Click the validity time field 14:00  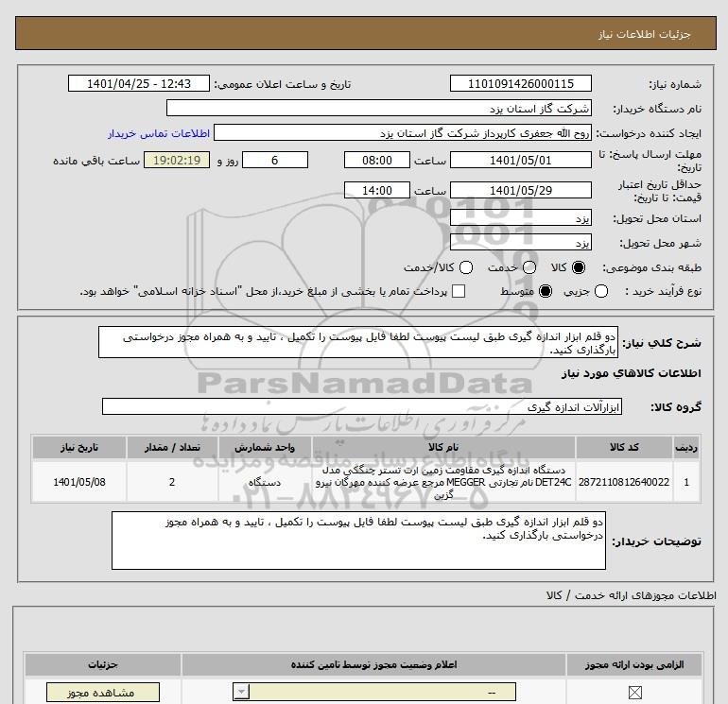pos(377,190)
